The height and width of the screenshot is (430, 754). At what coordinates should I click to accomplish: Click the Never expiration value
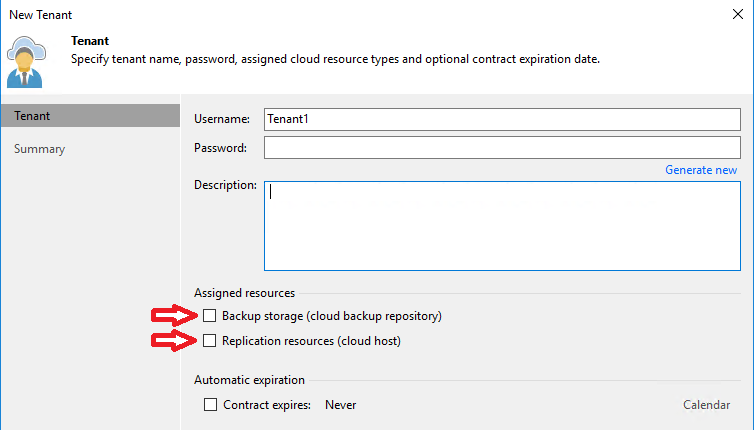pyautogui.click(x=340, y=405)
